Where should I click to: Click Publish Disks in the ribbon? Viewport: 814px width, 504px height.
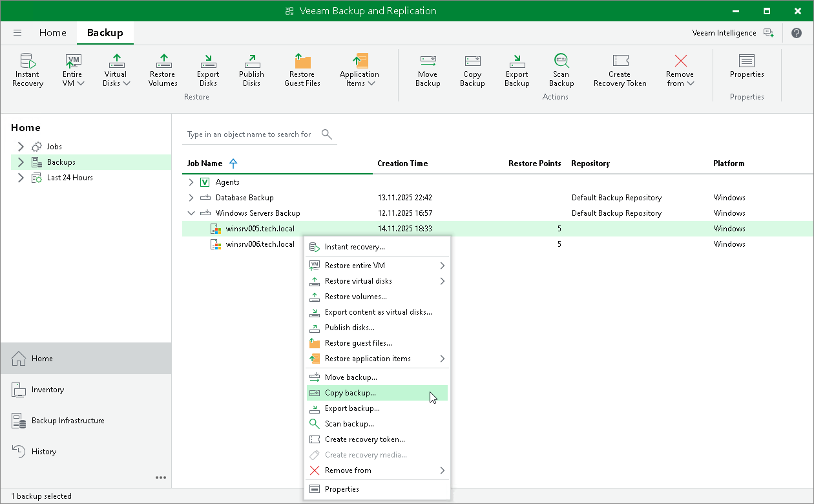pos(251,70)
